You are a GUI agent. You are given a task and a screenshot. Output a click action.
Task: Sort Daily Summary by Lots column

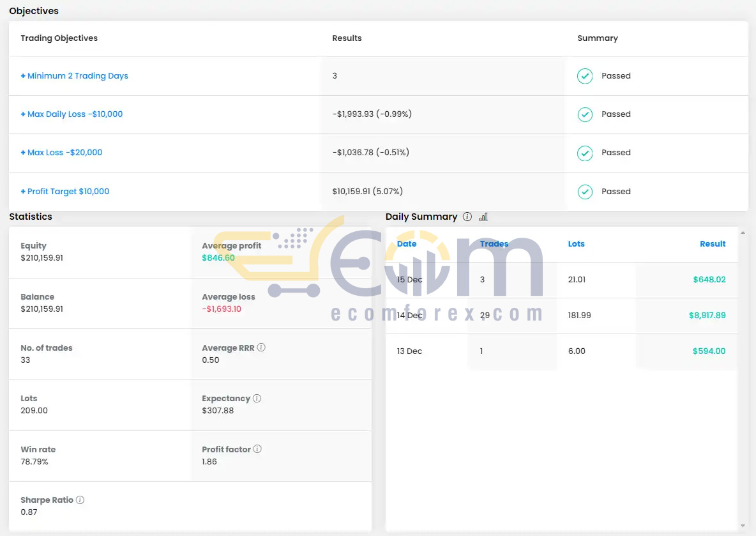click(576, 243)
